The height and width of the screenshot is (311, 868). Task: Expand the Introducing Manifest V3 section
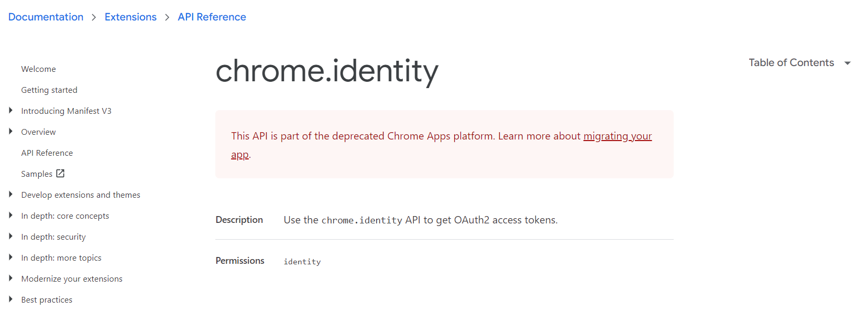11,110
